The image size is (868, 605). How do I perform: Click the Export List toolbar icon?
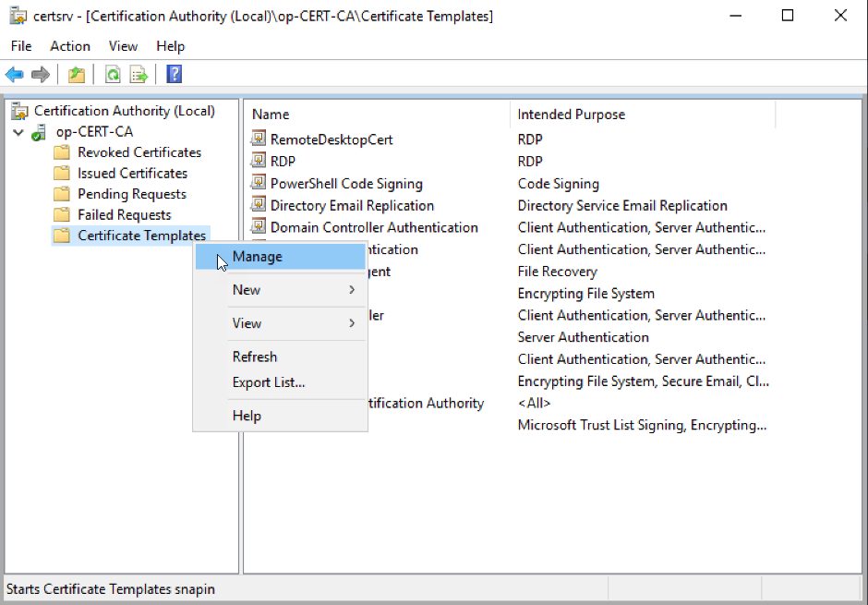(x=139, y=74)
